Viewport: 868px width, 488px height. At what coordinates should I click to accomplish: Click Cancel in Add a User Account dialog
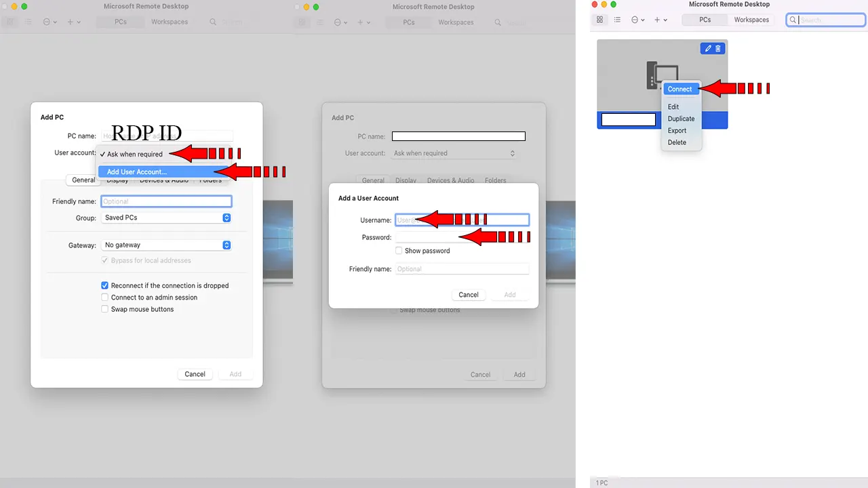(469, 295)
